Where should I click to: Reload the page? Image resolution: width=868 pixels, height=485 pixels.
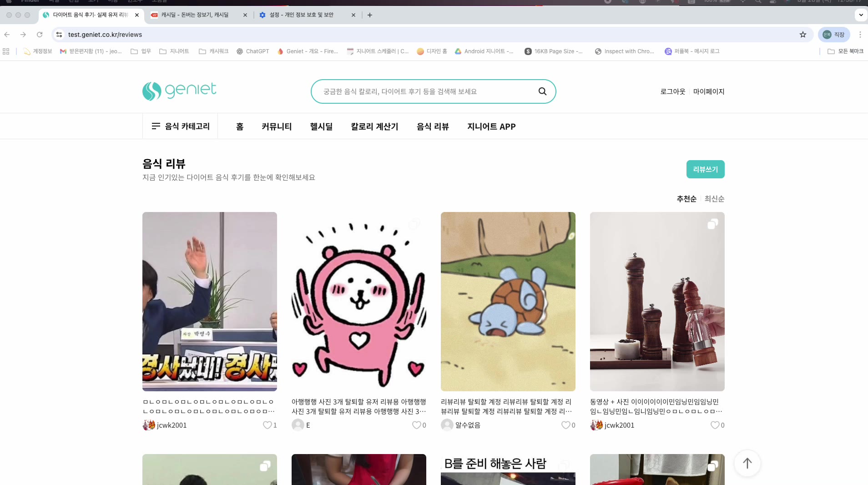click(40, 35)
